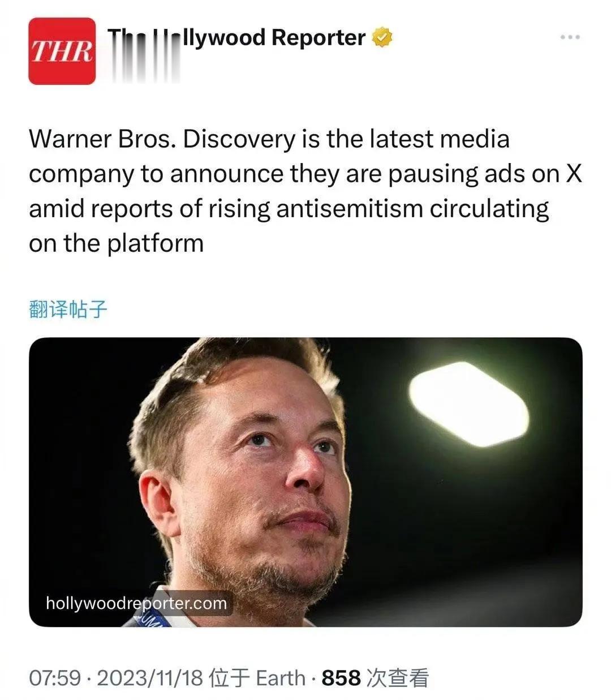Image resolution: width=611 pixels, height=700 pixels.
Task: Click the gold verified badge
Action: [382, 38]
